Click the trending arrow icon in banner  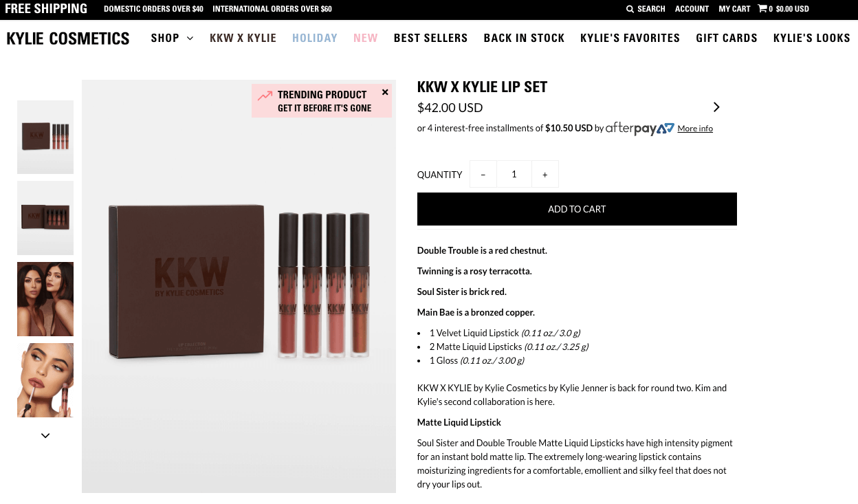coord(265,96)
